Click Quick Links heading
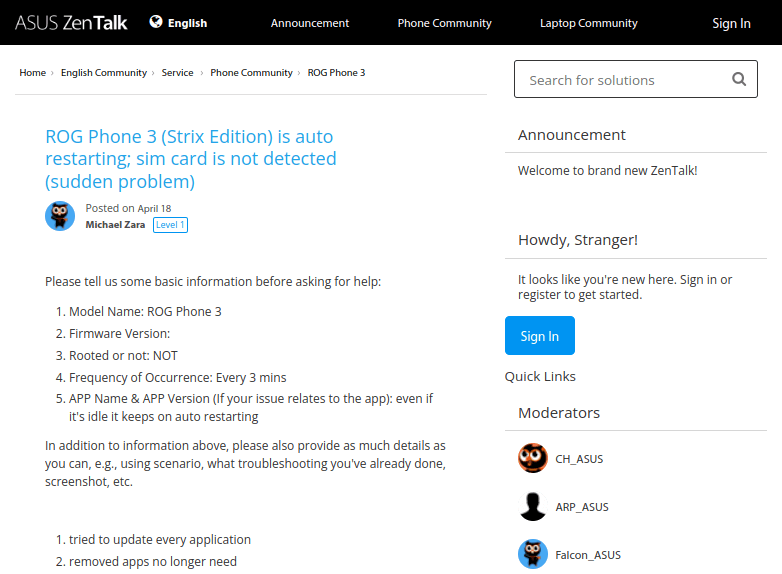This screenshot has height=574, width=782. coord(540,377)
